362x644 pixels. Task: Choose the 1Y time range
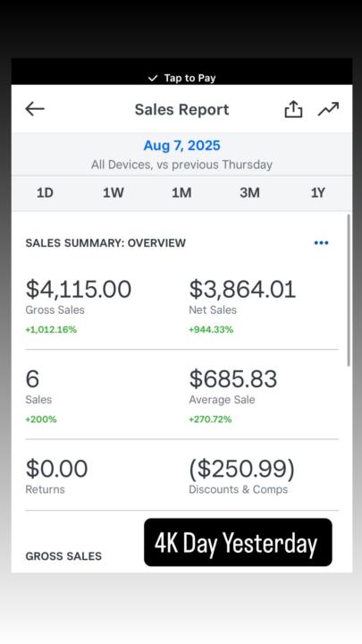pyautogui.click(x=317, y=192)
